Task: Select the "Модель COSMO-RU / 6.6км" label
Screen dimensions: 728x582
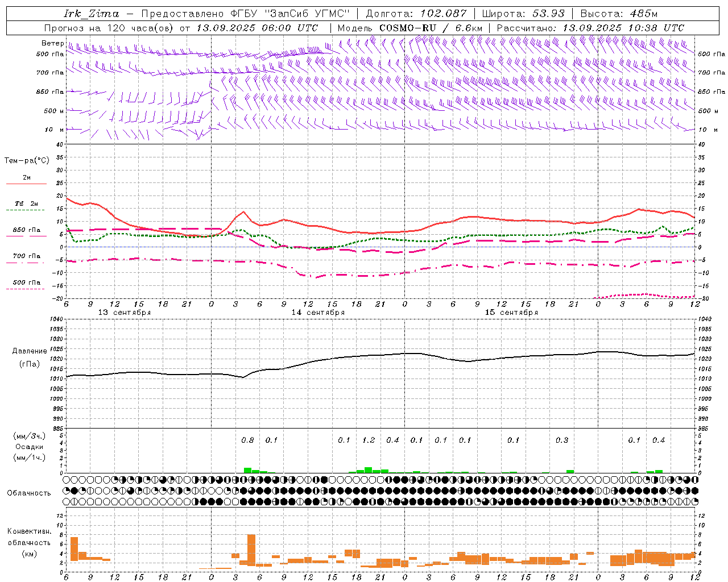Action: click(410, 28)
